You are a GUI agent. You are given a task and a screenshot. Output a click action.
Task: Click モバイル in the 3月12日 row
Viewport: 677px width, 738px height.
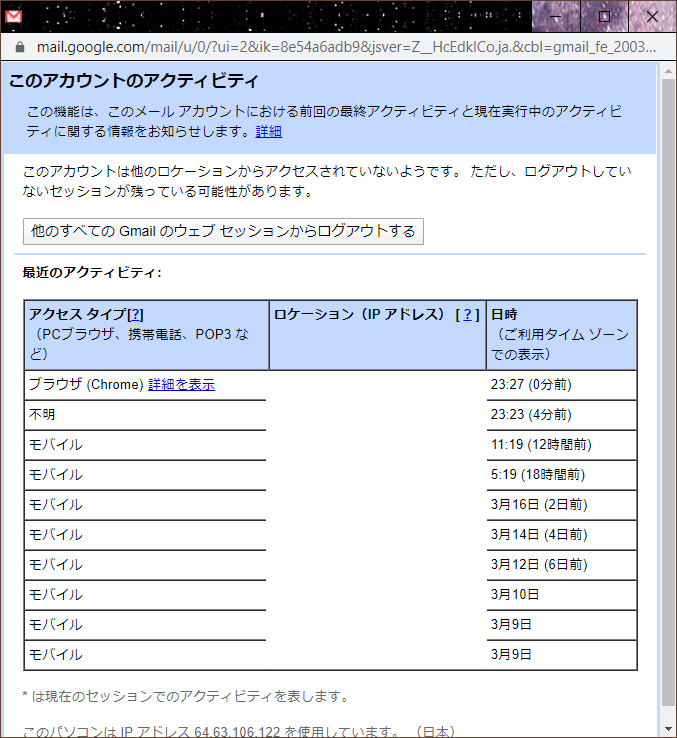pyautogui.click(x=56, y=565)
